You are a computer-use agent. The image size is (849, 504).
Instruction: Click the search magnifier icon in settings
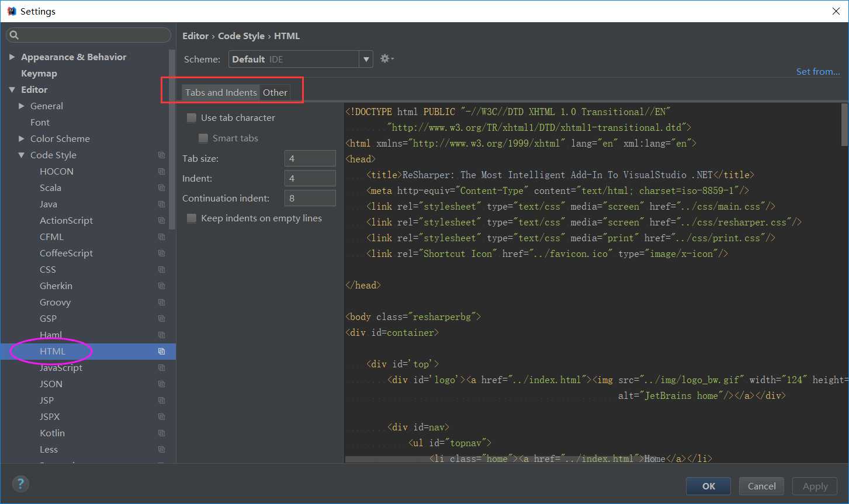tap(15, 36)
